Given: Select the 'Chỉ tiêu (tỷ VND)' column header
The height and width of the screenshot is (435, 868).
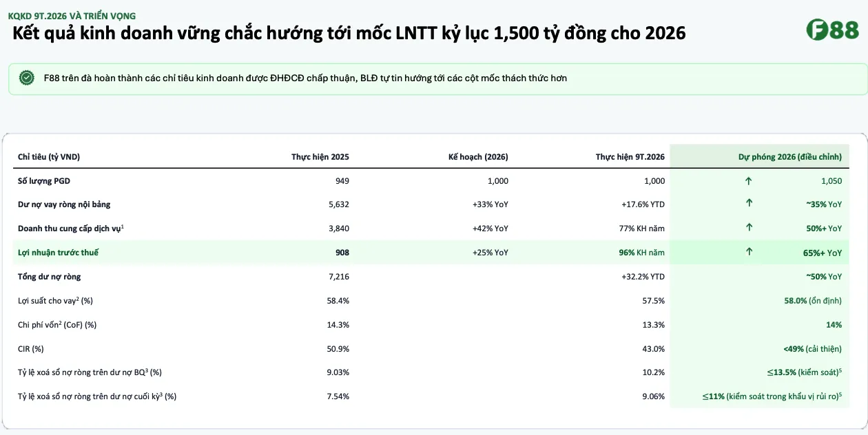Looking at the screenshot, I should [x=49, y=157].
